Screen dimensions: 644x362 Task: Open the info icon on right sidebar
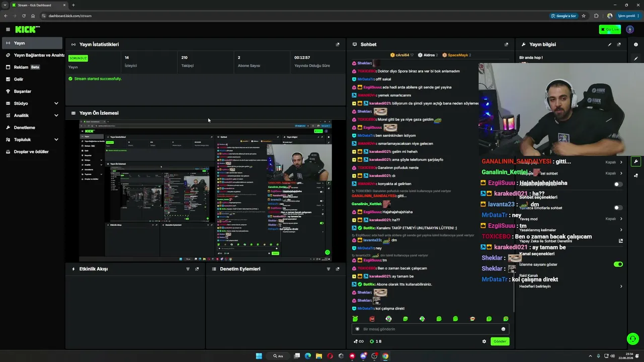click(x=636, y=44)
